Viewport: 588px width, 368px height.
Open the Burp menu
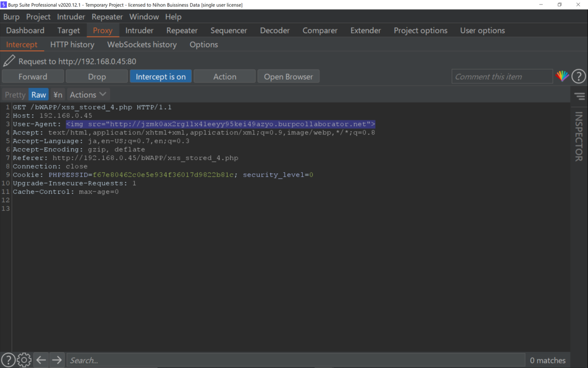[x=11, y=17]
